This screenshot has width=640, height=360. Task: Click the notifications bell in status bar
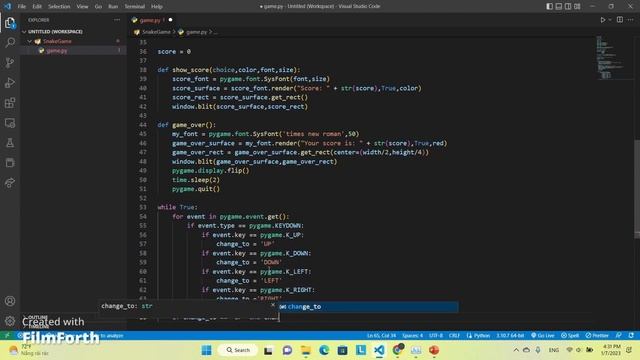(631, 336)
